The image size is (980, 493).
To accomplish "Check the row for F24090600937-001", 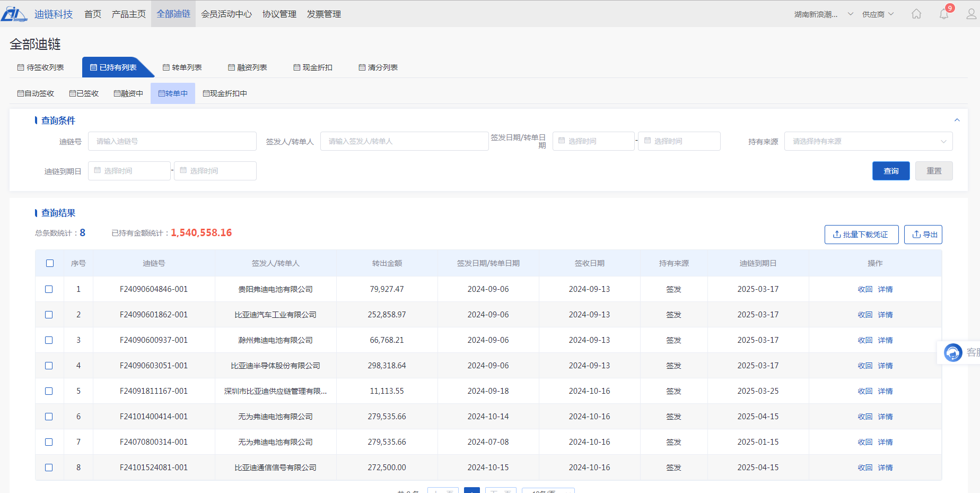I will (x=49, y=340).
